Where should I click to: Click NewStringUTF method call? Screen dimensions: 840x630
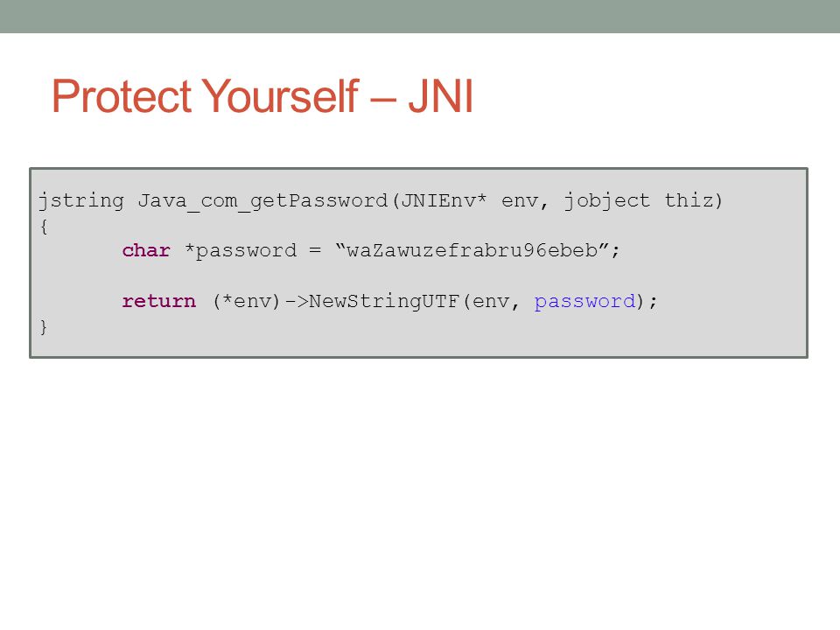pos(384,302)
